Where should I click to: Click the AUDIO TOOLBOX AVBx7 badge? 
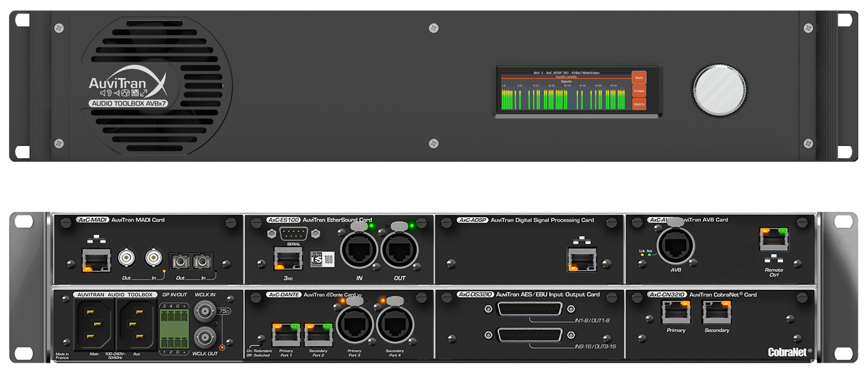[127, 103]
